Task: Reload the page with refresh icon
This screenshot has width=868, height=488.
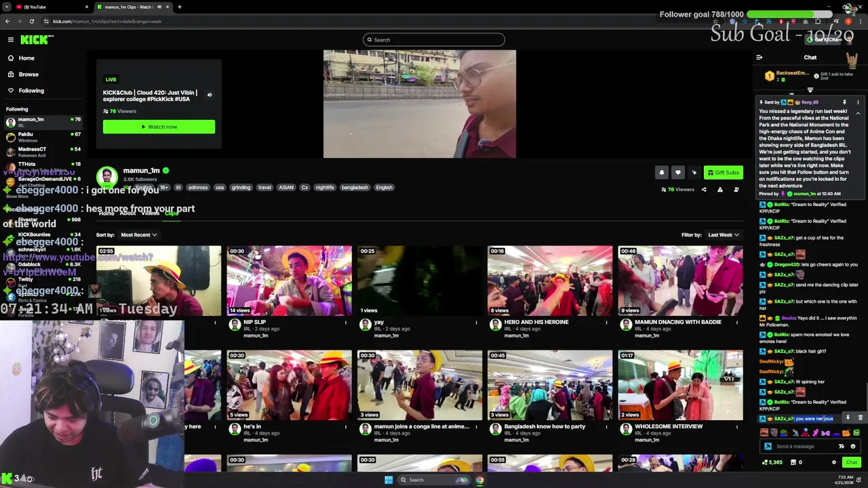Action: tap(31, 21)
